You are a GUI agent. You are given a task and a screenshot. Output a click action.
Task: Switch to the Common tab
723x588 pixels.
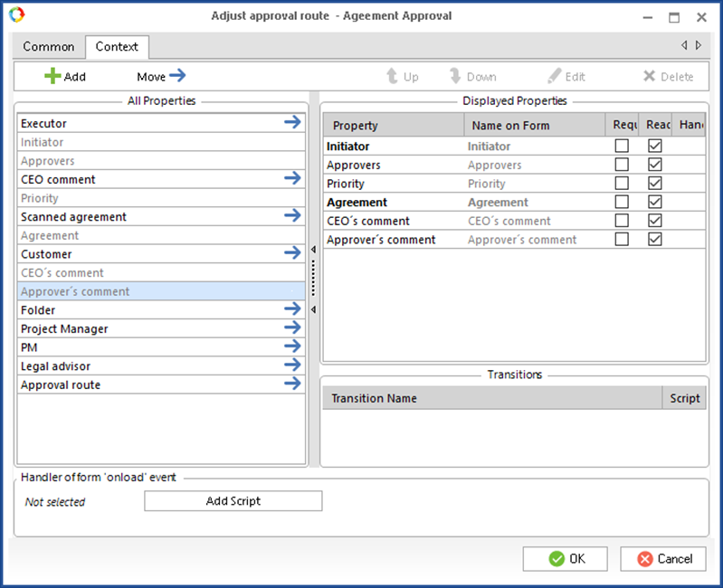pos(49,47)
